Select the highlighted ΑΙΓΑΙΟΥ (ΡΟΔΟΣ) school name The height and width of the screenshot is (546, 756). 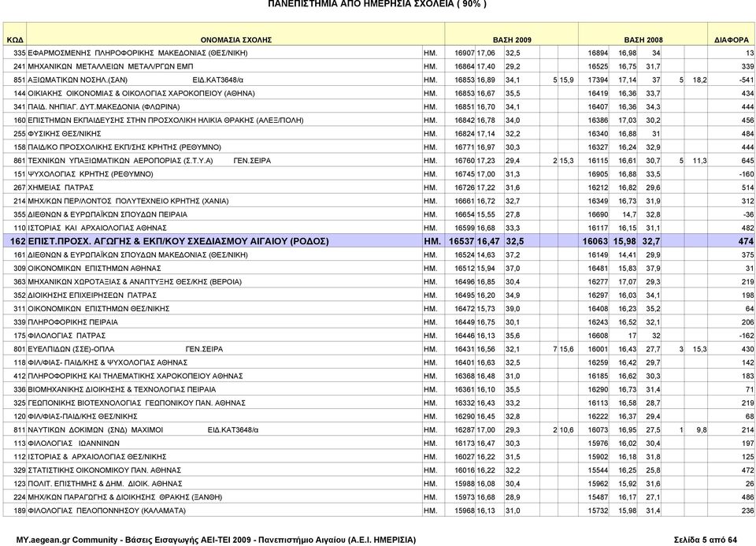click(179, 241)
